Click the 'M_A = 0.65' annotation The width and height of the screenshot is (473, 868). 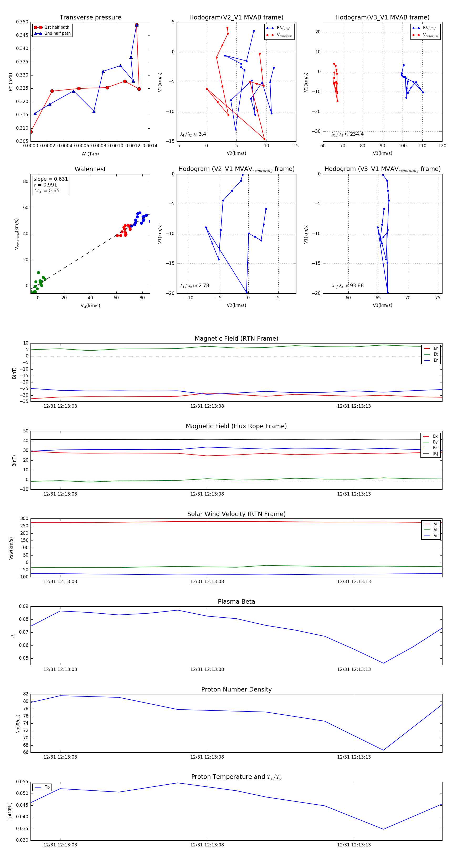coord(47,191)
